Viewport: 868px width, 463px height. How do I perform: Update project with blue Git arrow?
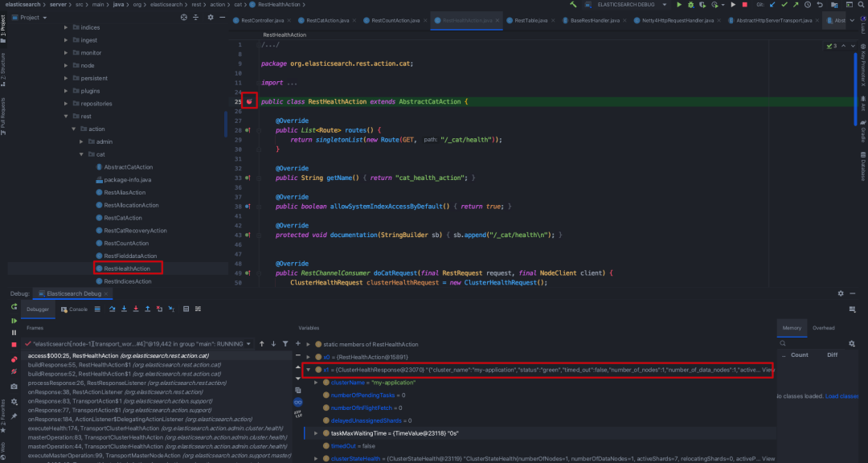coord(772,5)
